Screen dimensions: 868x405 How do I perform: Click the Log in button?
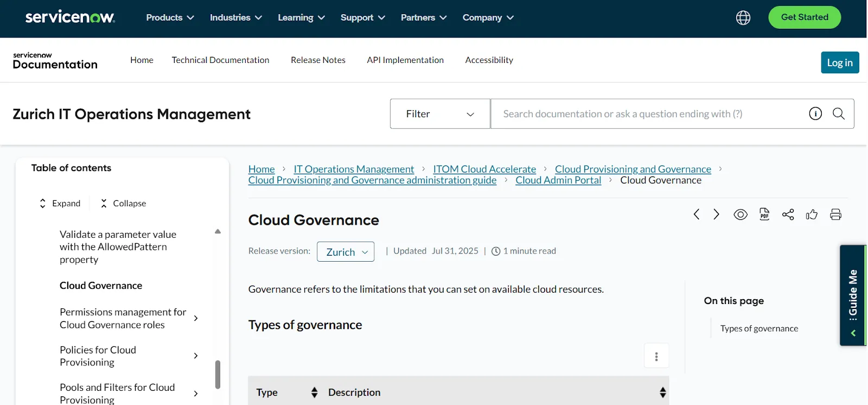(x=840, y=62)
